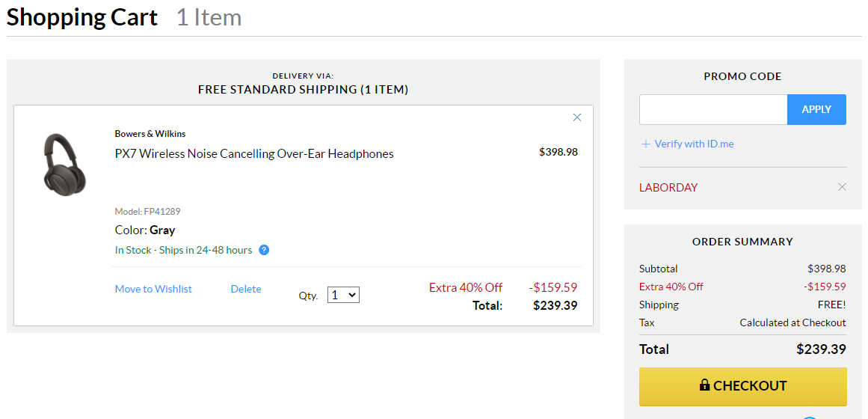
Task: Click the Free Standard Shipping delivery header
Action: click(x=303, y=90)
